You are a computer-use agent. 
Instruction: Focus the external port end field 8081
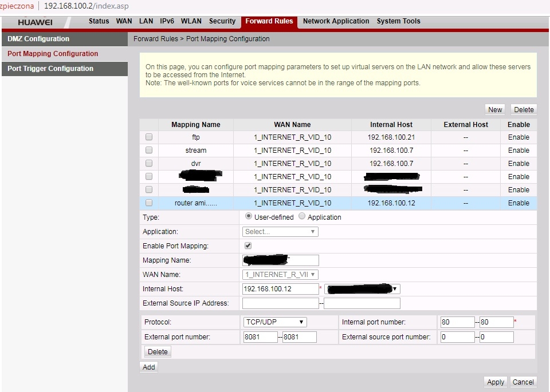tap(300, 337)
